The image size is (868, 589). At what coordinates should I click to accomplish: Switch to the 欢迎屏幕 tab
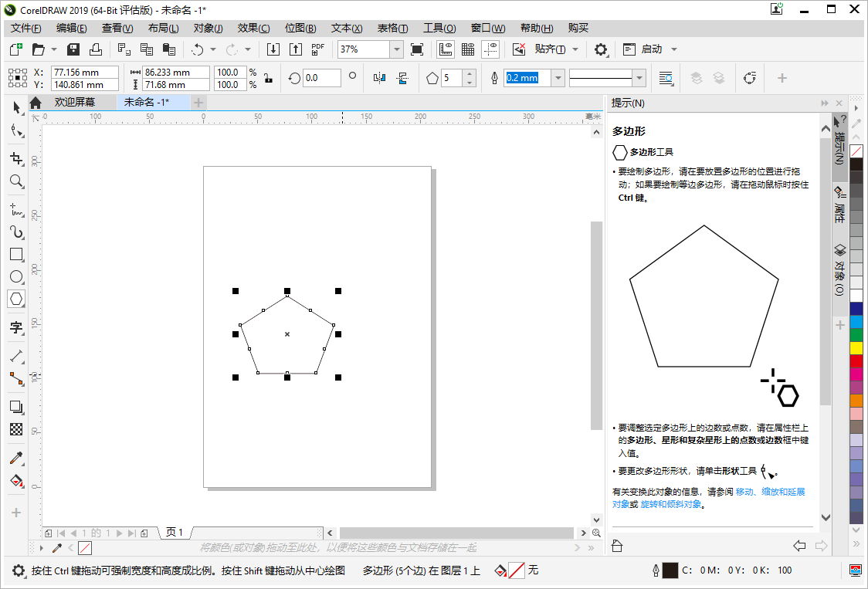tap(76, 101)
